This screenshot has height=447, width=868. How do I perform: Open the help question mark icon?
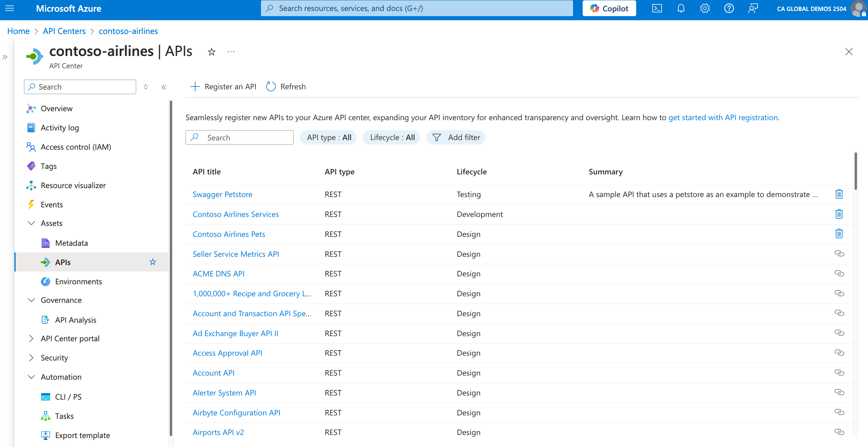729,8
